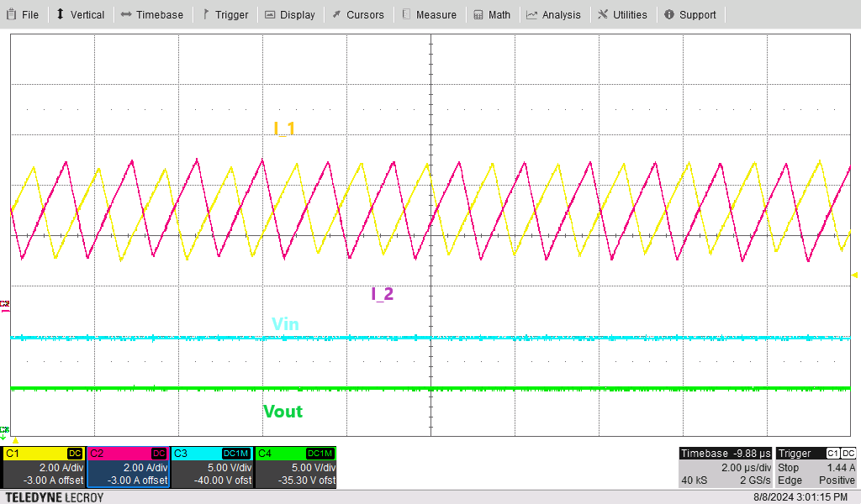Click the Display monitor icon
Viewport: 861px width, 504px height.
(270, 14)
